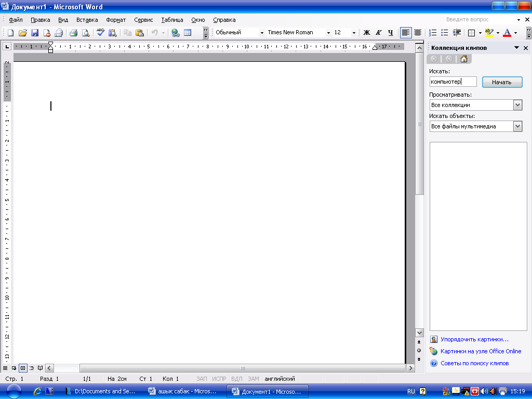This screenshot has width=532, height=399.
Task: Expand the Все коллекции dropdown
Action: 517,105
